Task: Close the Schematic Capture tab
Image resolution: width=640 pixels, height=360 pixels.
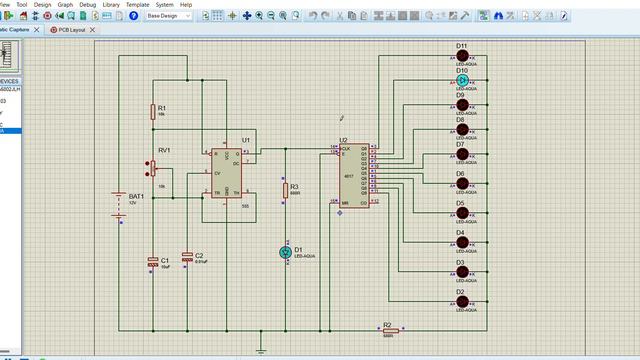Action: tap(37, 30)
